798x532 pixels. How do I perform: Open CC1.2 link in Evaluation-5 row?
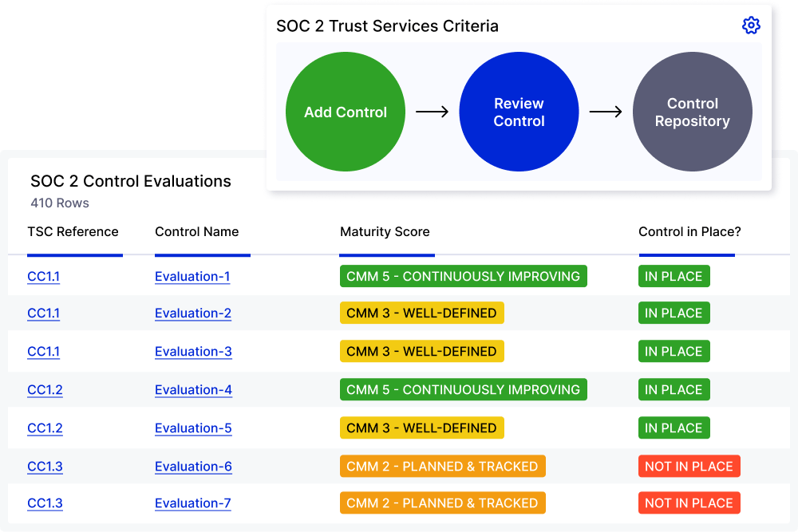click(45, 428)
